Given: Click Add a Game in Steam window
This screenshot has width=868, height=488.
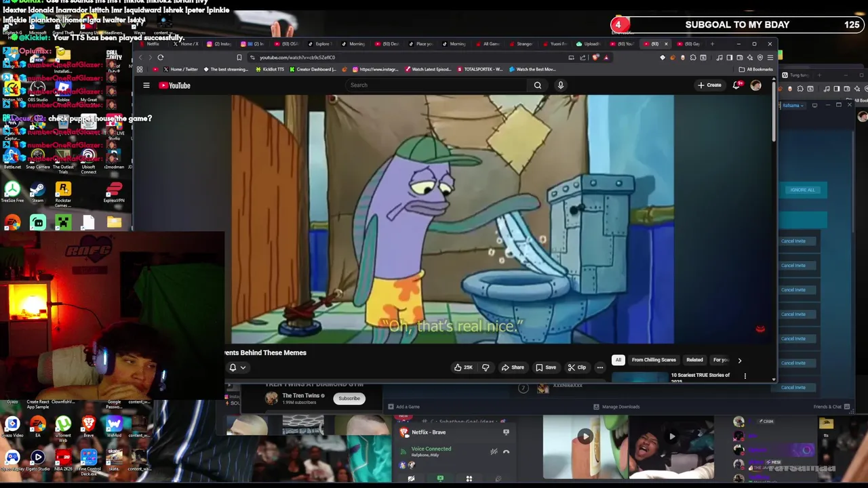Looking at the screenshot, I should (x=404, y=407).
